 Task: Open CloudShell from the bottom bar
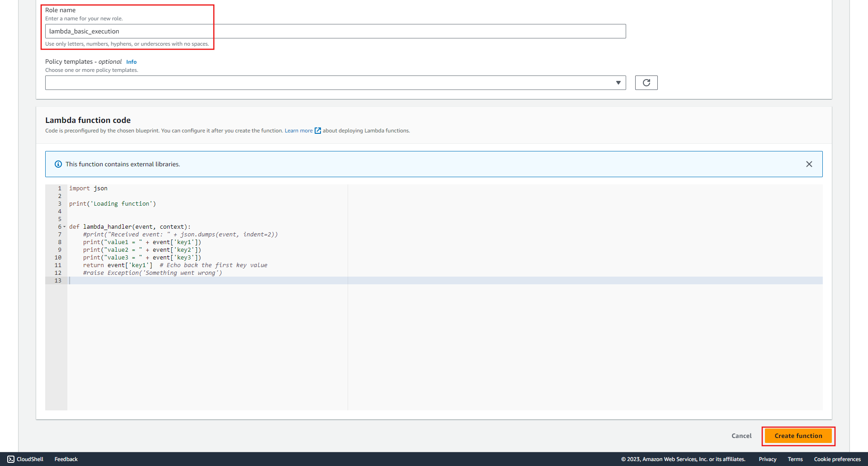click(25, 459)
